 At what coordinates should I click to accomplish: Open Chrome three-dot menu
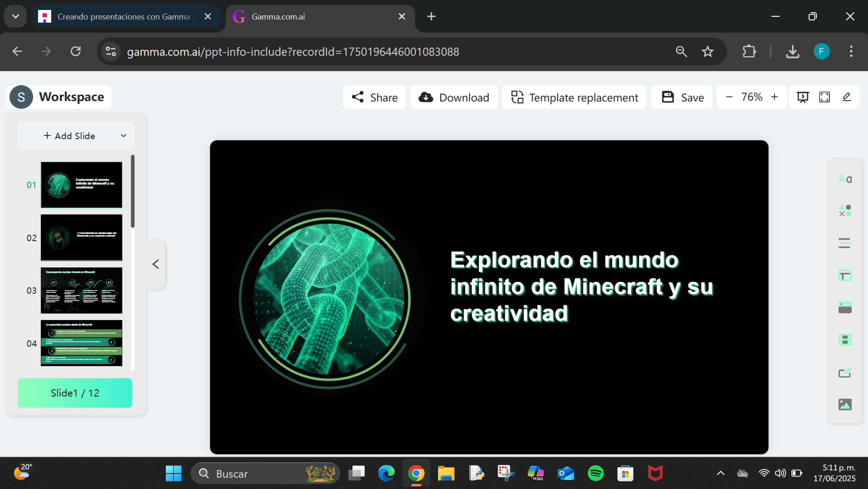click(x=851, y=51)
